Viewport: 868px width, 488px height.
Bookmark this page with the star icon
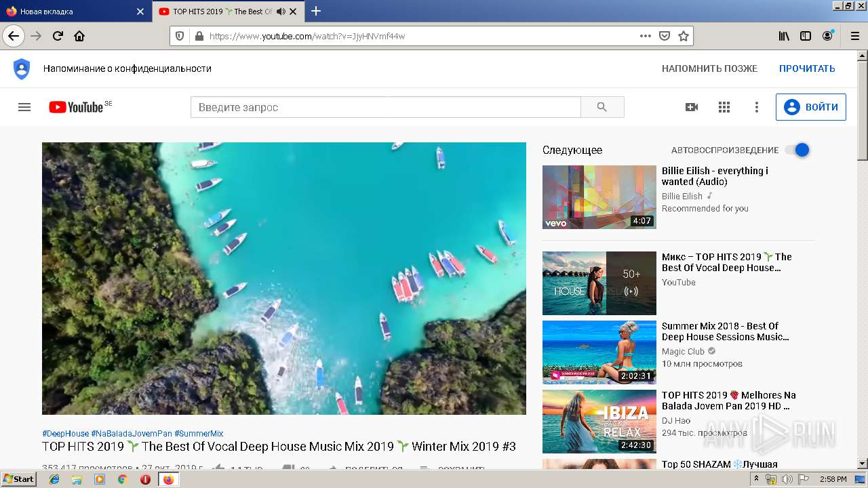pyautogui.click(x=684, y=36)
